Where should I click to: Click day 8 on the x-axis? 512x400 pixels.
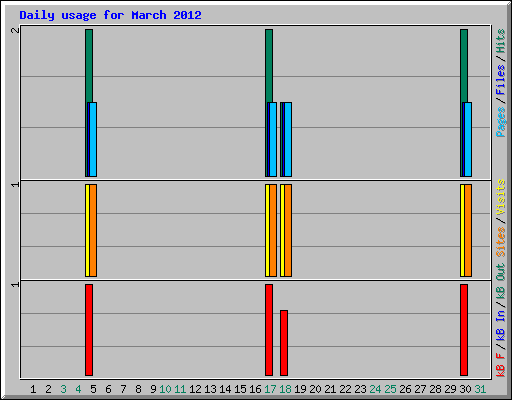[138, 389]
